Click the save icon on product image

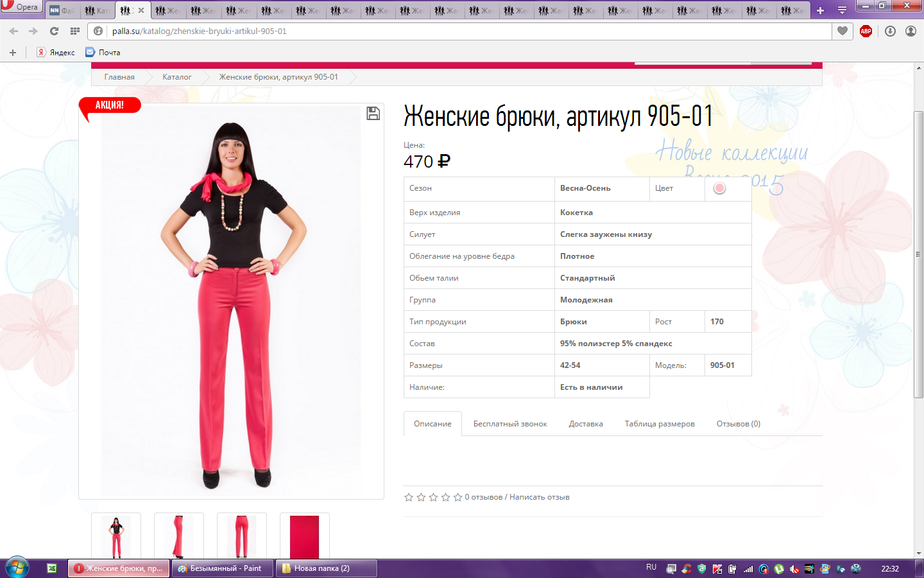coord(373,114)
